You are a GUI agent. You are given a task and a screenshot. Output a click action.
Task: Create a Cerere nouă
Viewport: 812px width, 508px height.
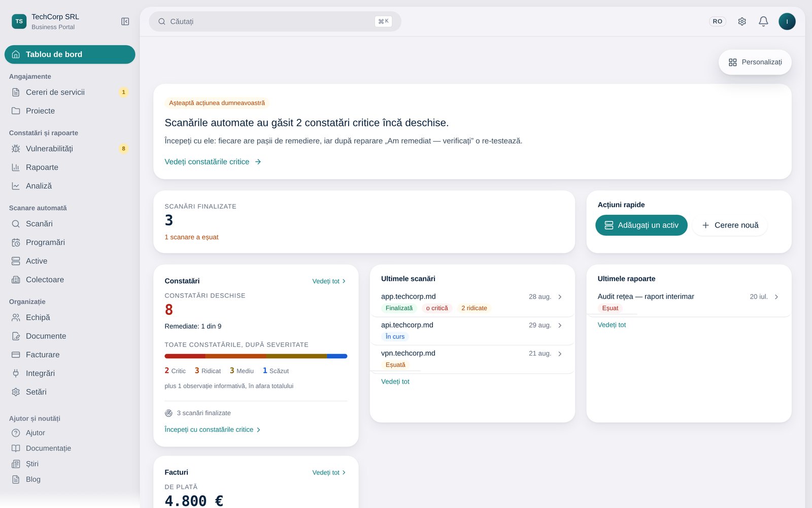point(730,225)
